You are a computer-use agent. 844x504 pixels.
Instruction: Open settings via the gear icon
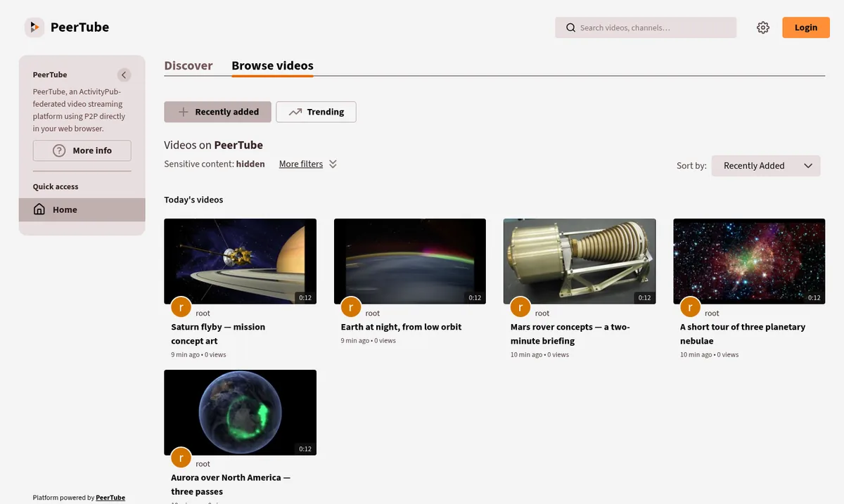click(763, 27)
